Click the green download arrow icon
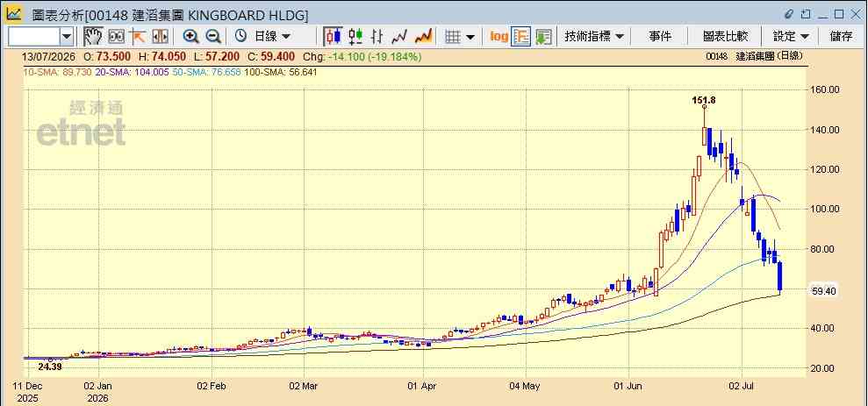868x406 pixels. (x=543, y=37)
